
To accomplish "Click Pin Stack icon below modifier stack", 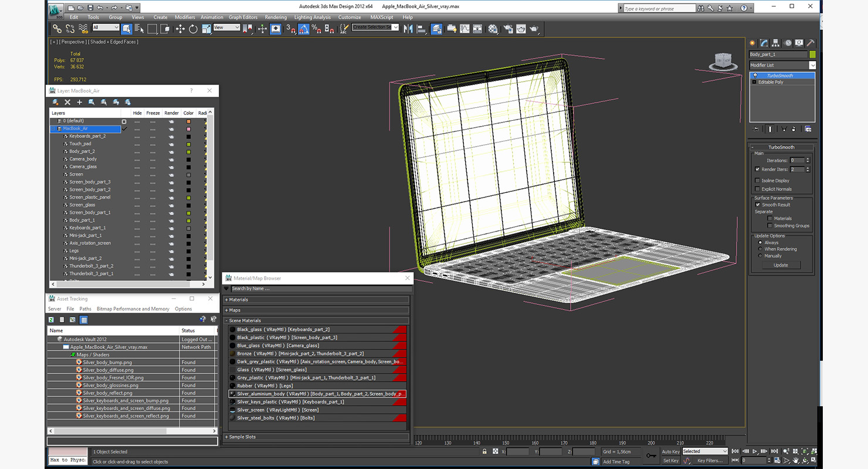I will 756,129.
